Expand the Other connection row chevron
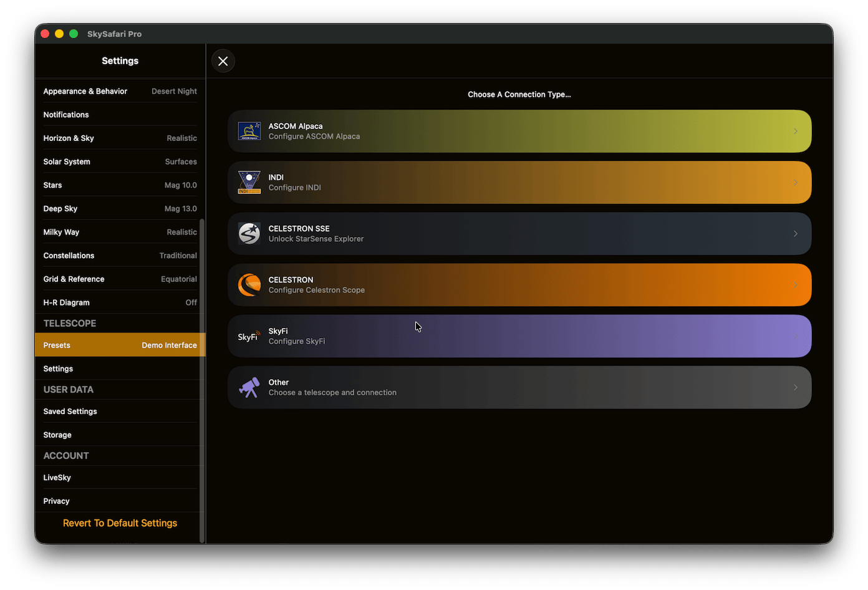The height and width of the screenshot is (590, 868). (x=796, y=387)
